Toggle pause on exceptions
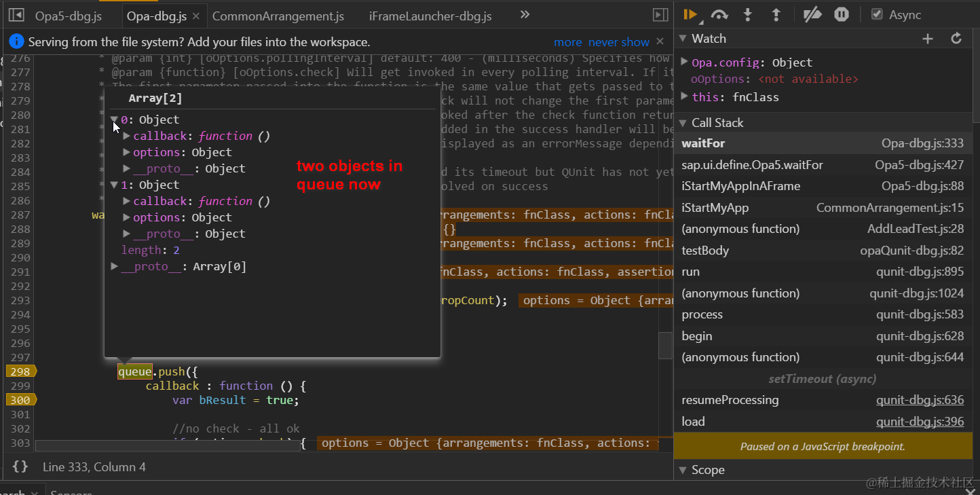 pyautogui.click(x=842, y=14)
